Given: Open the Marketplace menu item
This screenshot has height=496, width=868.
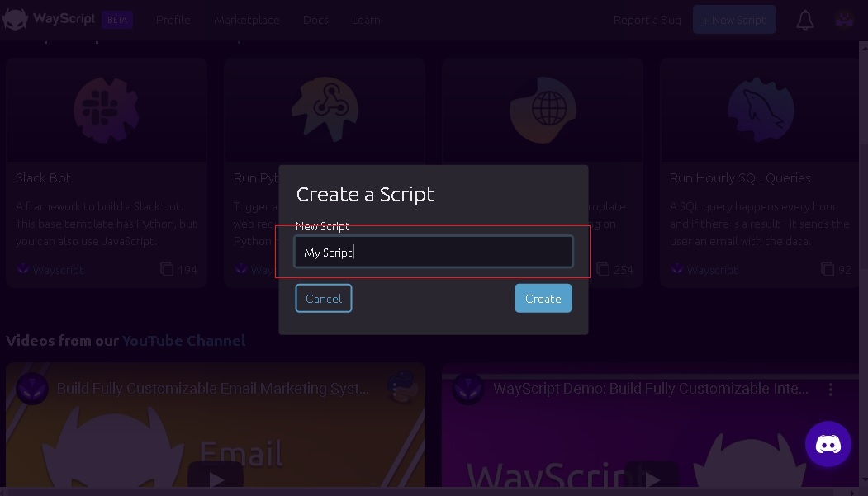Looking at the screenshot, I should 247,20.
